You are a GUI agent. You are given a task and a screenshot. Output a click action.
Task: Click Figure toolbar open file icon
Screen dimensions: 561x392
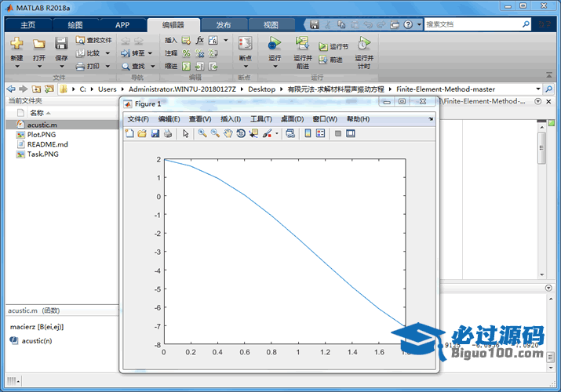[142, 133]
